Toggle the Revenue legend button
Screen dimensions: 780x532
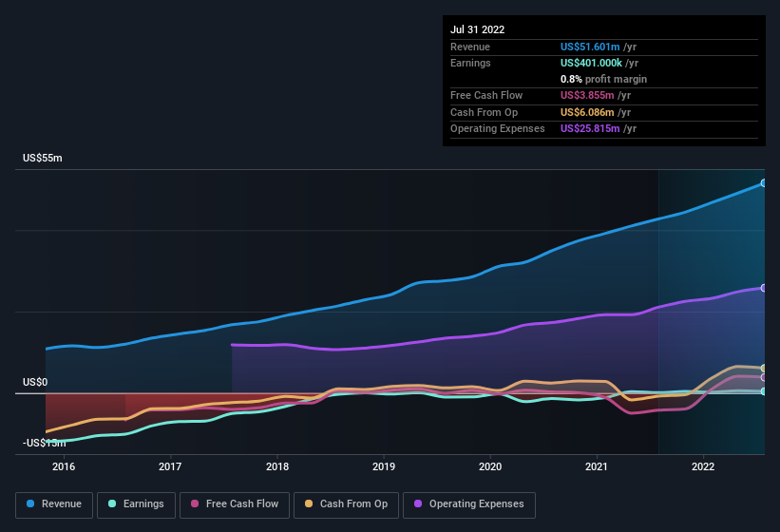click(55, 504)
